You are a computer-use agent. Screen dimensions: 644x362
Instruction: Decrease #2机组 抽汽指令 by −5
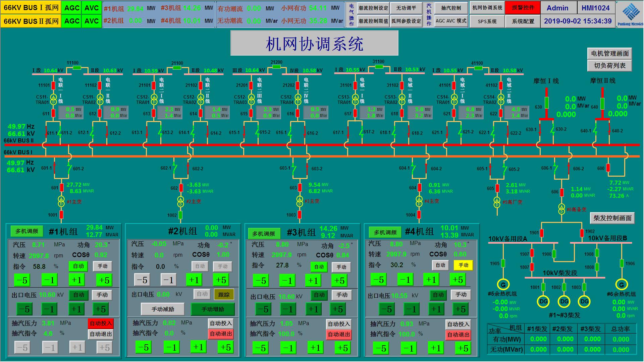pos(143,347)
